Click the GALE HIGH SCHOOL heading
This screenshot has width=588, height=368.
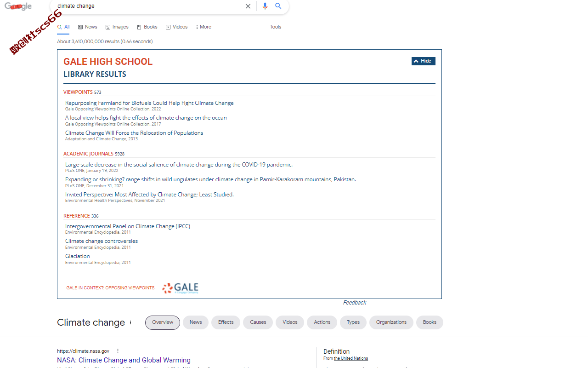108,62
